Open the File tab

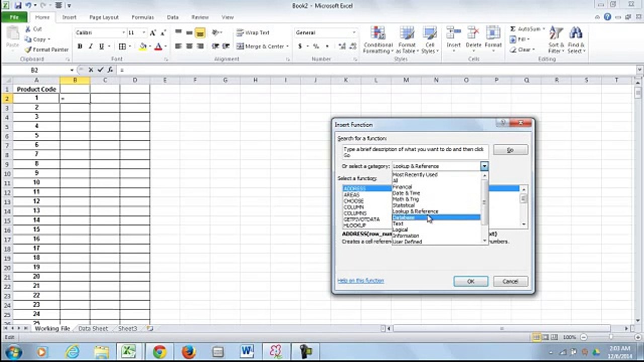click(x=14, y=17)
